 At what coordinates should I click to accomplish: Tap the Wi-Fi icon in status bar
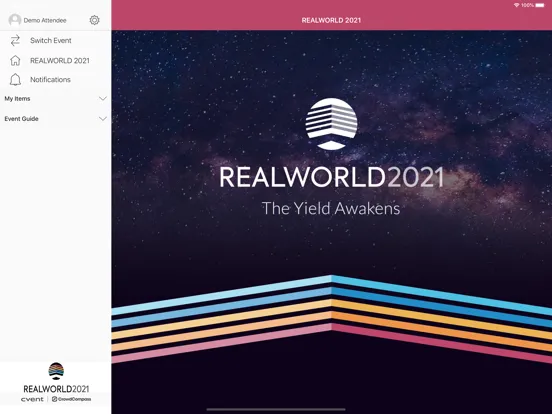point(516,5)
